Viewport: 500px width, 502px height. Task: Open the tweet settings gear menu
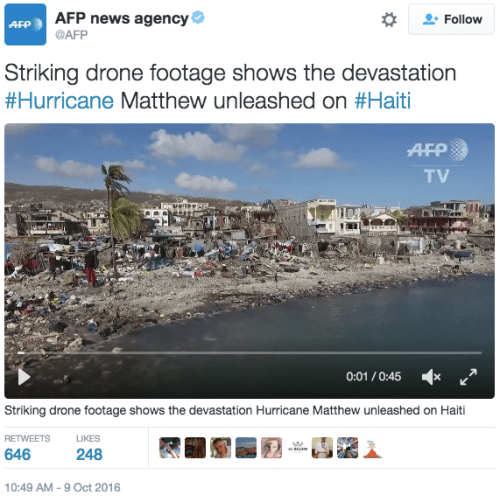pos(389,20)
